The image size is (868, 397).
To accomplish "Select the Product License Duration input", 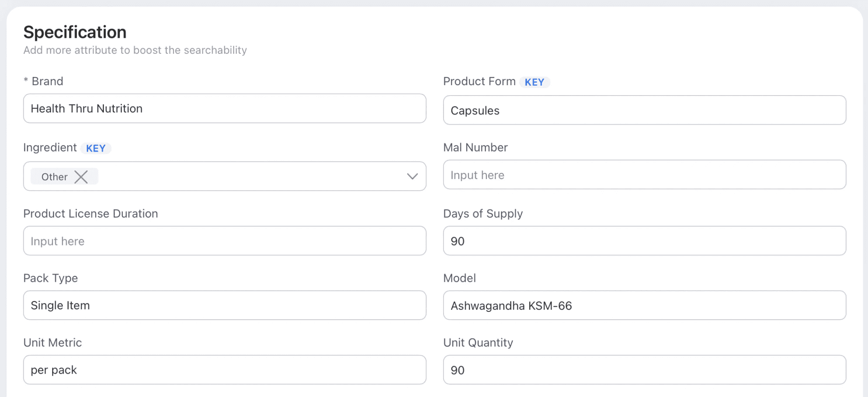I will pos(224,241).
